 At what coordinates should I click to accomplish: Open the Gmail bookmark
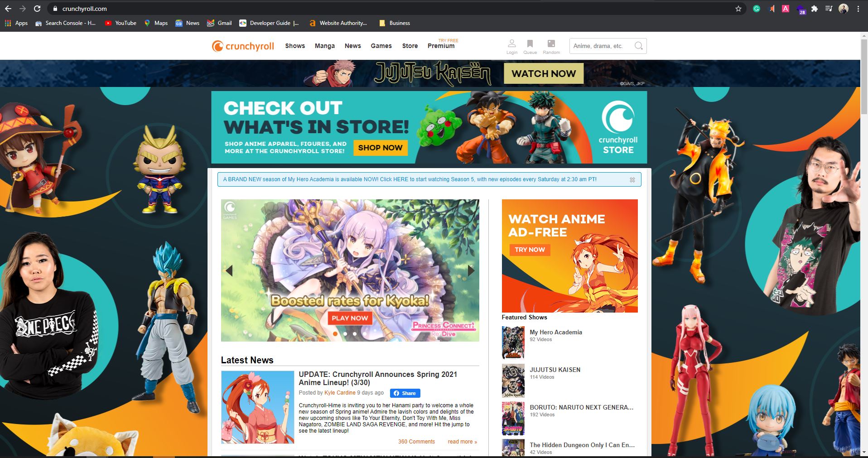point(219,23)
